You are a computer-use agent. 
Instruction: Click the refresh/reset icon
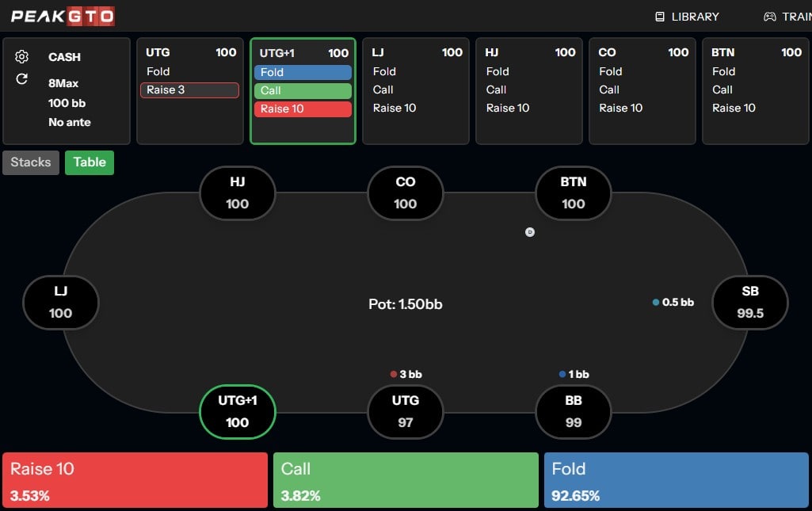click(x=22, y=79)
